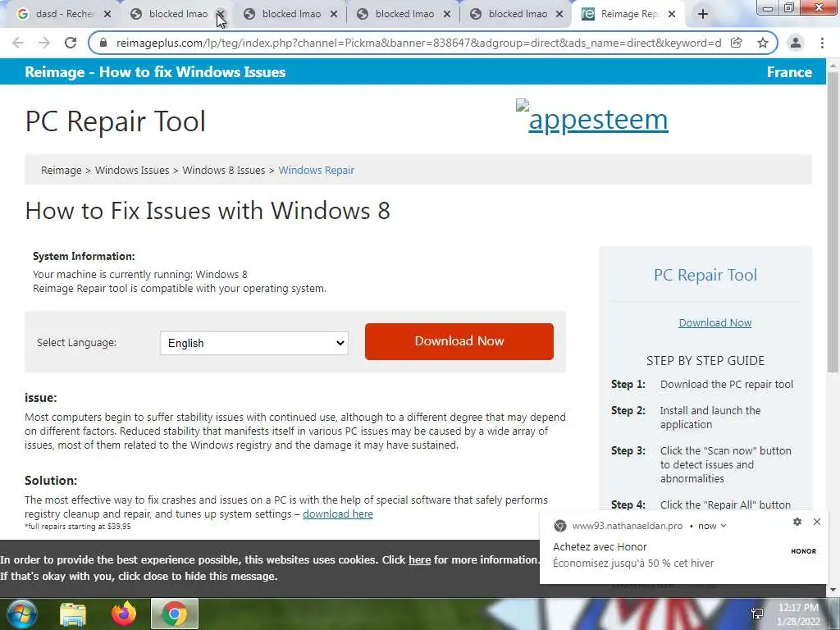Click network icon in system tray

tap(757, 614)
